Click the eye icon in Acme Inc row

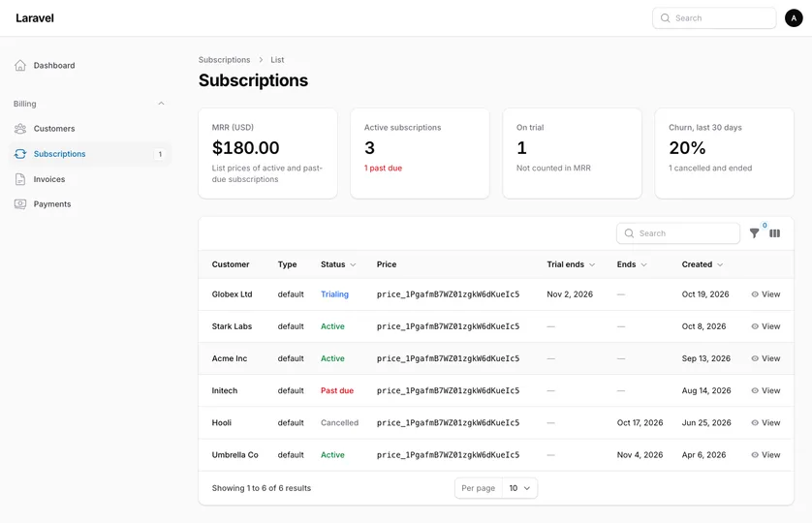click(755, 358)
